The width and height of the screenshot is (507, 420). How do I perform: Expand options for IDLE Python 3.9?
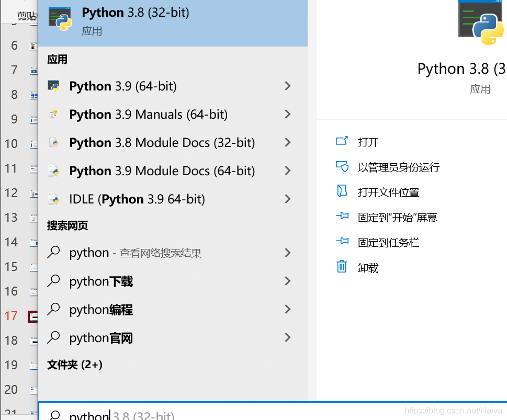click(x=287, y=199)
